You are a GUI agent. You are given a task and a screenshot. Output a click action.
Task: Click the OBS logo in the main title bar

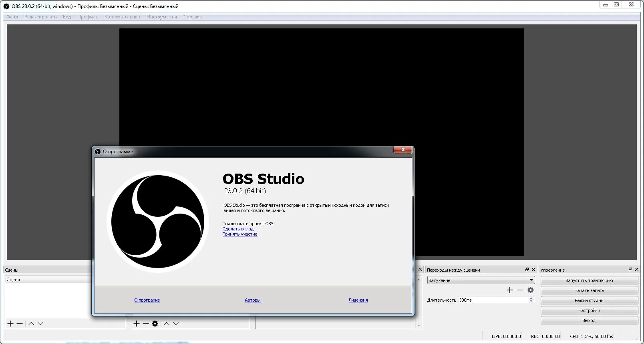coord(6,6)
